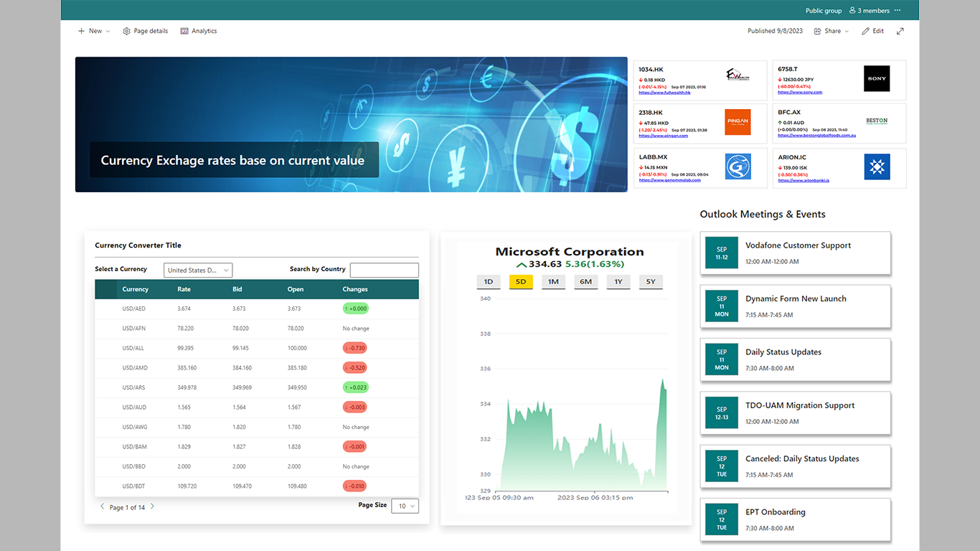
Task: Click Published 9/8/2023 status text
Action: (775, 31)
